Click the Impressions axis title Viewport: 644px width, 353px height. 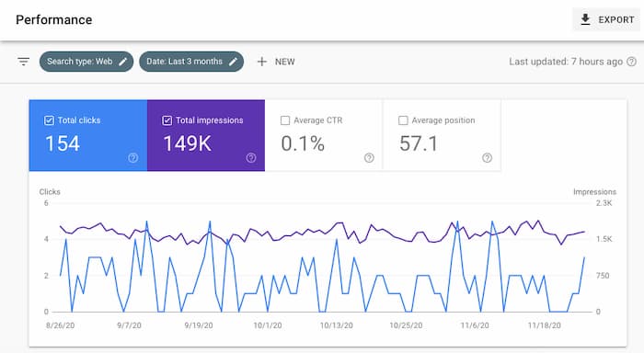pyautogui.click(x=594, y=192)
